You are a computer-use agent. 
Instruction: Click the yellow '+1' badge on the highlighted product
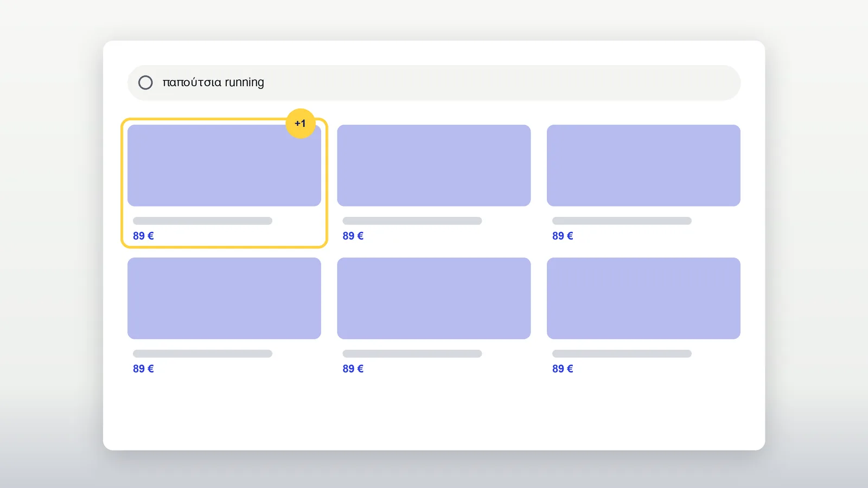[300, 124]
